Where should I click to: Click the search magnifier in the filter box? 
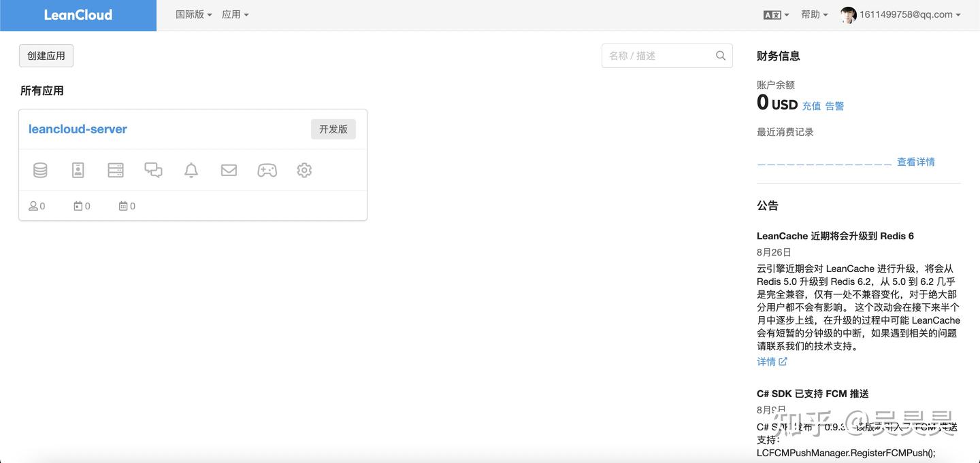720,55
